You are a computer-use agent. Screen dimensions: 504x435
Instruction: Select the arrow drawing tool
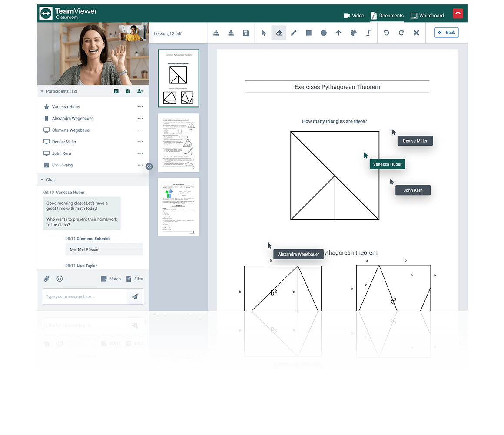338,33
